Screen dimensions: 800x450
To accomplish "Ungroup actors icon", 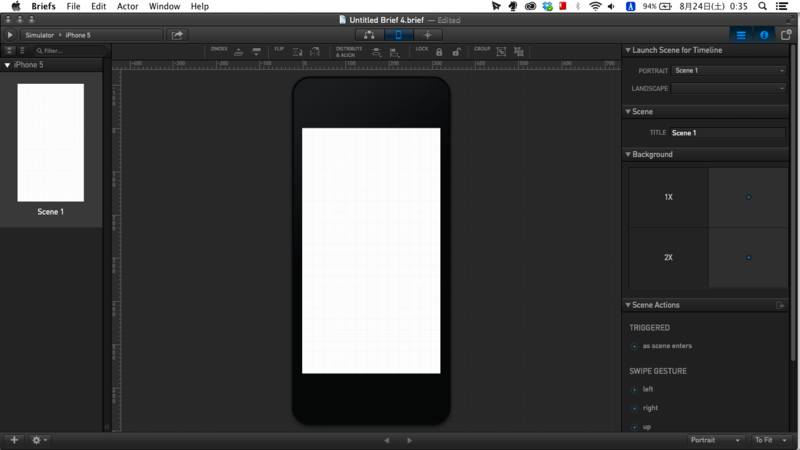I will tap(519, 52).
